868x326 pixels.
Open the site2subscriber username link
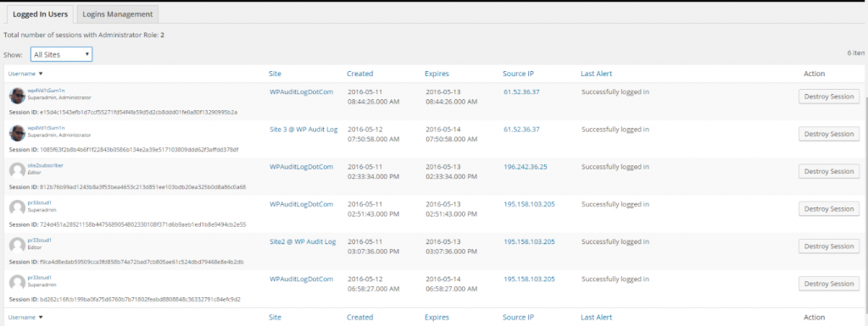46,165
